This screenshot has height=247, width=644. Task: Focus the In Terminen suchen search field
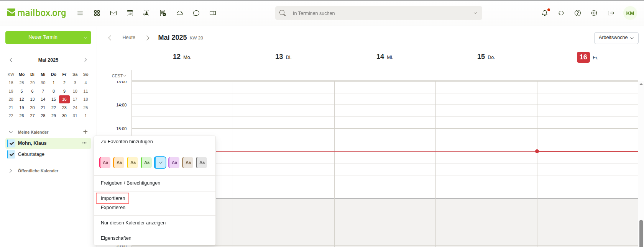(x=379, y=13)
